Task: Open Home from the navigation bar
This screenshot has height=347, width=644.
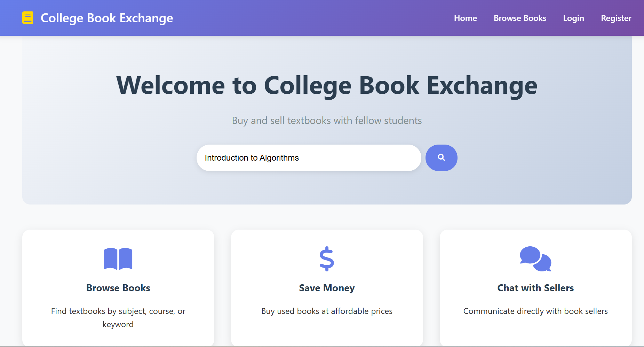Action: pyautogui.click(x=465, y=18)
